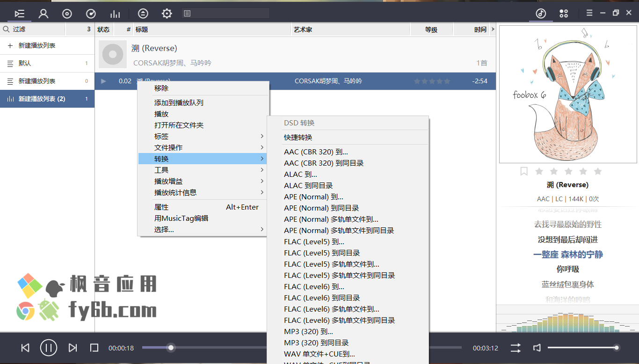The width and height of the screenshot is (639, 364).
Task: Open the visualization bars icon in toolbar
Action: click(115, 14)
